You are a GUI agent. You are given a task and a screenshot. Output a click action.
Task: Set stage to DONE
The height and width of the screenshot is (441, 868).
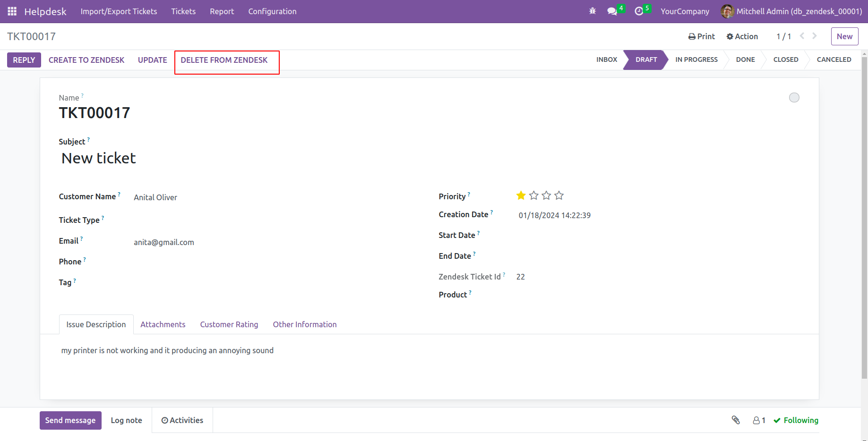(x=745, y=59)
